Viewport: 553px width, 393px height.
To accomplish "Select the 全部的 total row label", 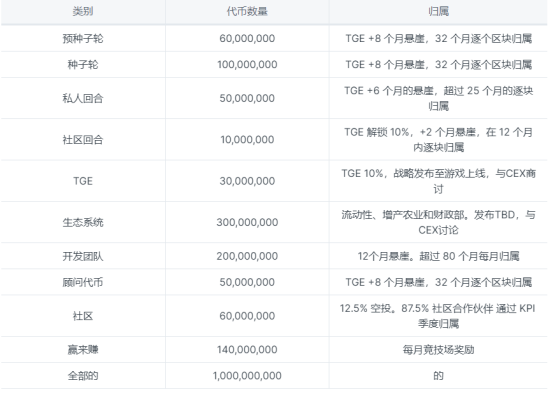I will [83, 376].
